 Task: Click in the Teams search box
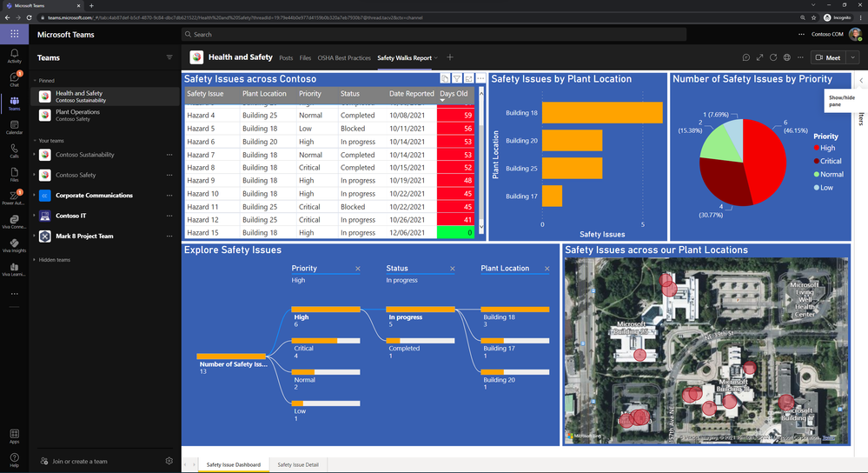tap(434, 34)
